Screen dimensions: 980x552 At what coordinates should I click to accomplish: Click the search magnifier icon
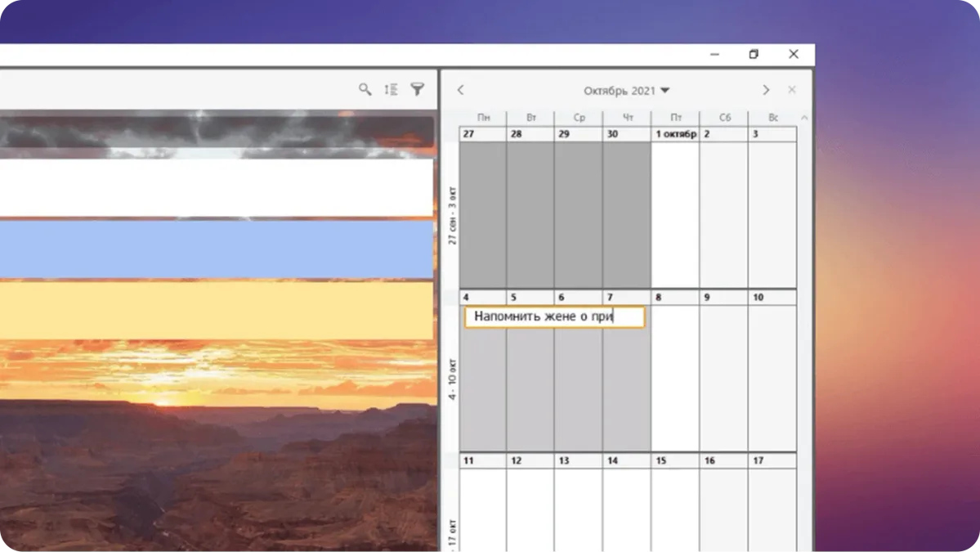(x=365, y=89)
